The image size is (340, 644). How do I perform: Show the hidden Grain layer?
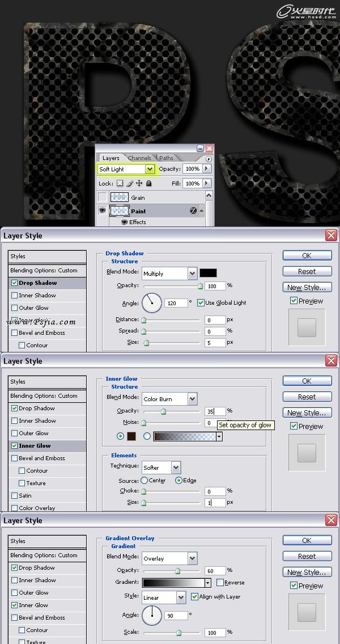point(102,197)
